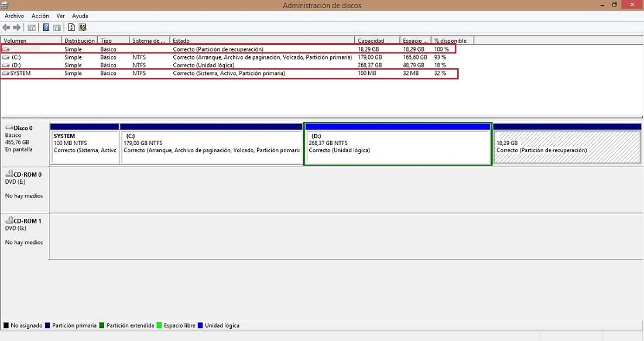Toggle the show/hide action pane icon
This screenshot has width=644, height=341.
57,27
